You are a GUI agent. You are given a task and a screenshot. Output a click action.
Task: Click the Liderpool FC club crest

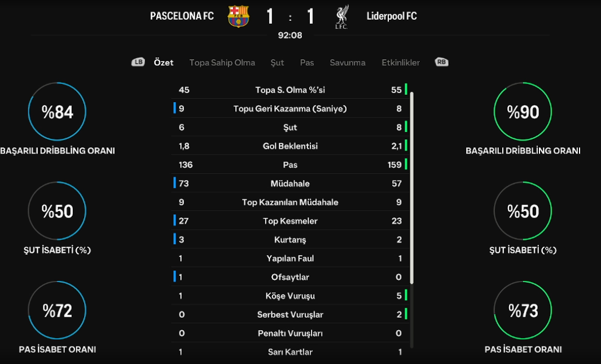pos(341,16)
